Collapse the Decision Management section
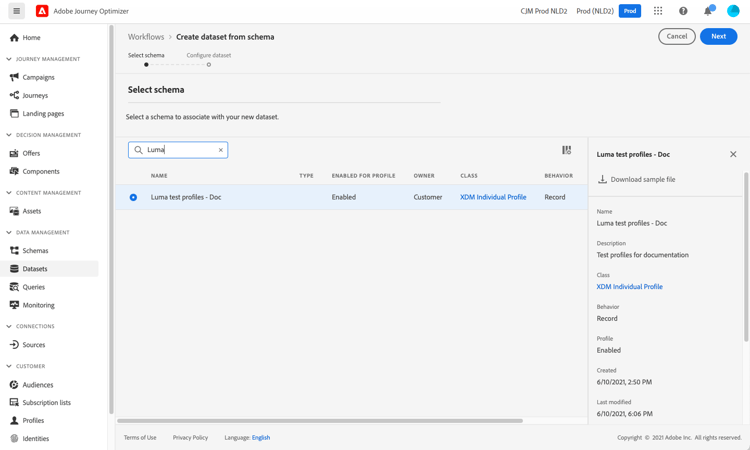The image size is (750, 450). (x=9, y=135)
